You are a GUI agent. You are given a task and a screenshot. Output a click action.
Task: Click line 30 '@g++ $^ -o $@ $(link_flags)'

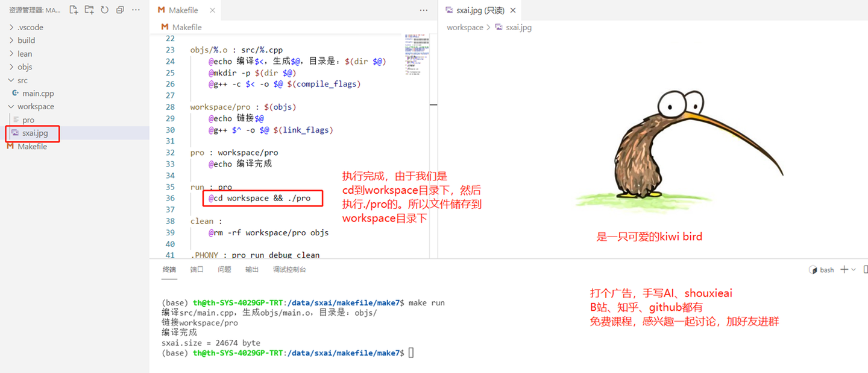point(271,130)
